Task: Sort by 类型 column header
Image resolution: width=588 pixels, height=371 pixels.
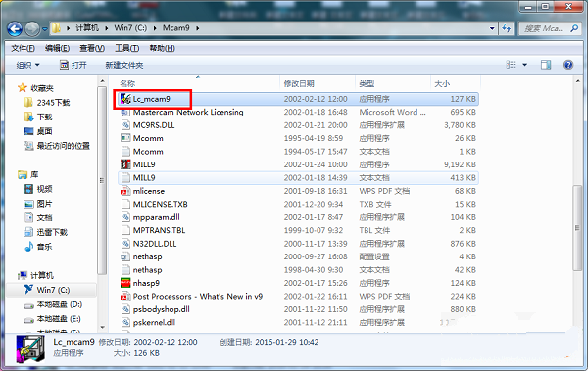Action: point(367,83)
